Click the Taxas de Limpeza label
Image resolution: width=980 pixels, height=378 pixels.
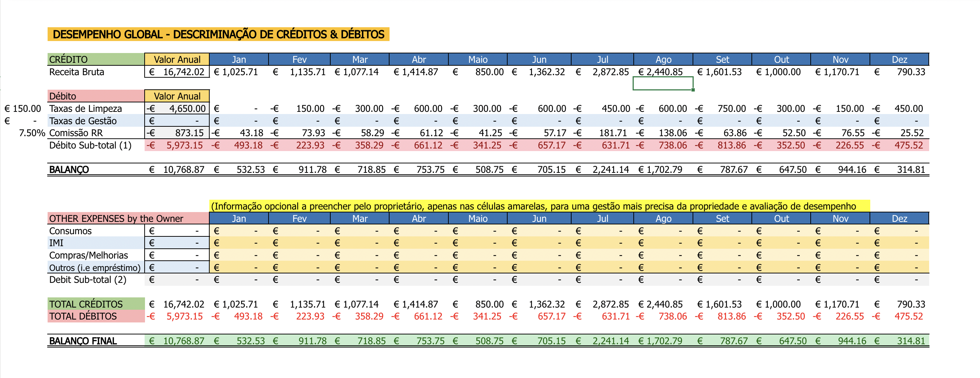pos(86,108)
